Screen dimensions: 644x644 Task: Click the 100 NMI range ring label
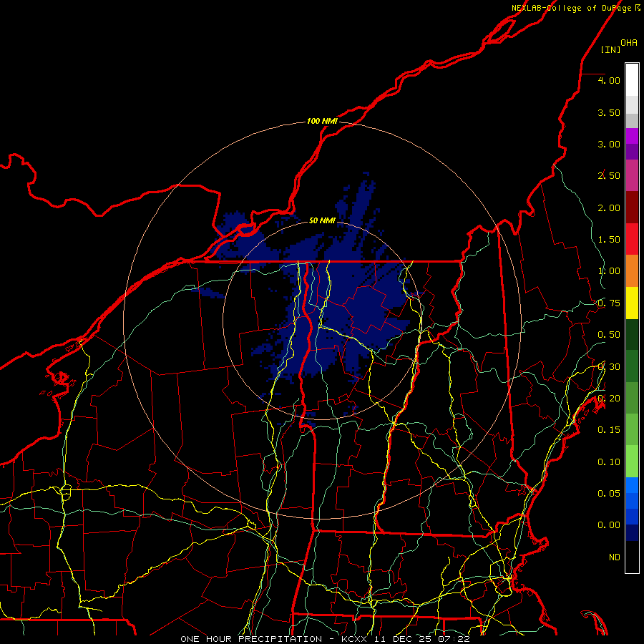pyautogui.click(x=322, y=121)
